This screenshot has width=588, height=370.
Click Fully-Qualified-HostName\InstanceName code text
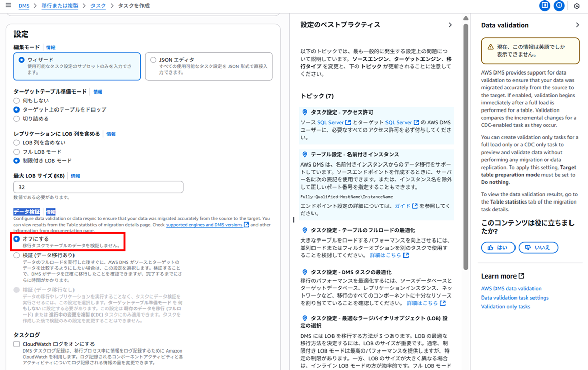tap(346, 197)
